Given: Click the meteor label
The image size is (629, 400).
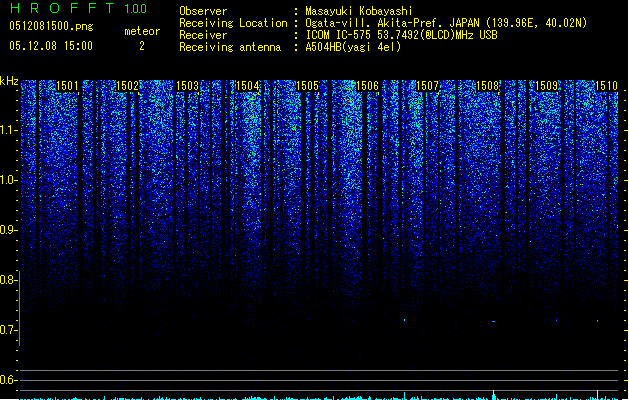Looking at the screenshot, I should (142, 31).
